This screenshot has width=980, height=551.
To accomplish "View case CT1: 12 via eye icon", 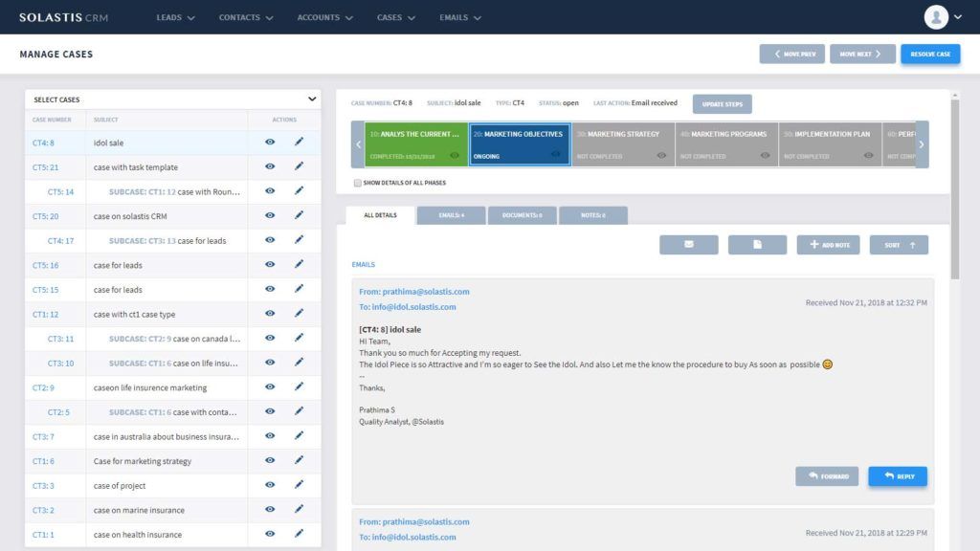I will click(270, 313).
